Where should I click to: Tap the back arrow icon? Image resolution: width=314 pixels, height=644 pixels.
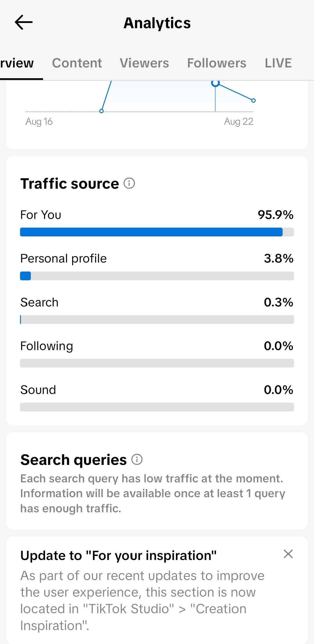24,22
